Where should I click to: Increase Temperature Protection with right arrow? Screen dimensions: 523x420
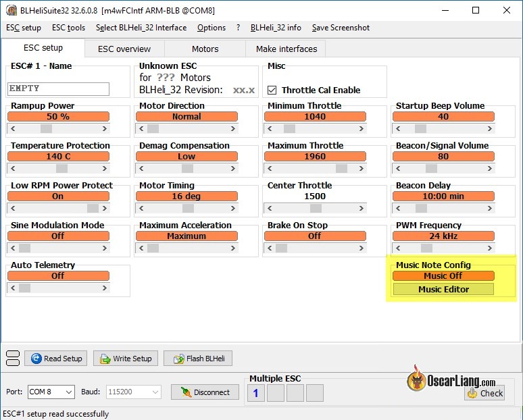pos(105,168)
